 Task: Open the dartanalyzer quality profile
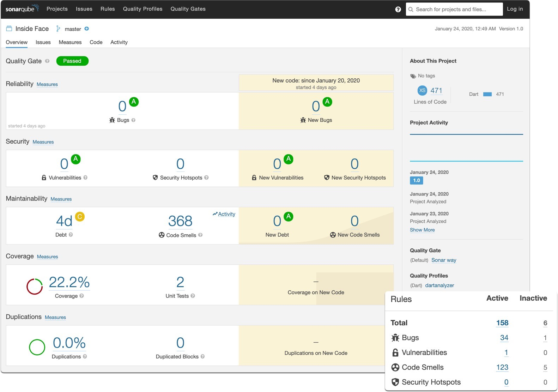439,285
